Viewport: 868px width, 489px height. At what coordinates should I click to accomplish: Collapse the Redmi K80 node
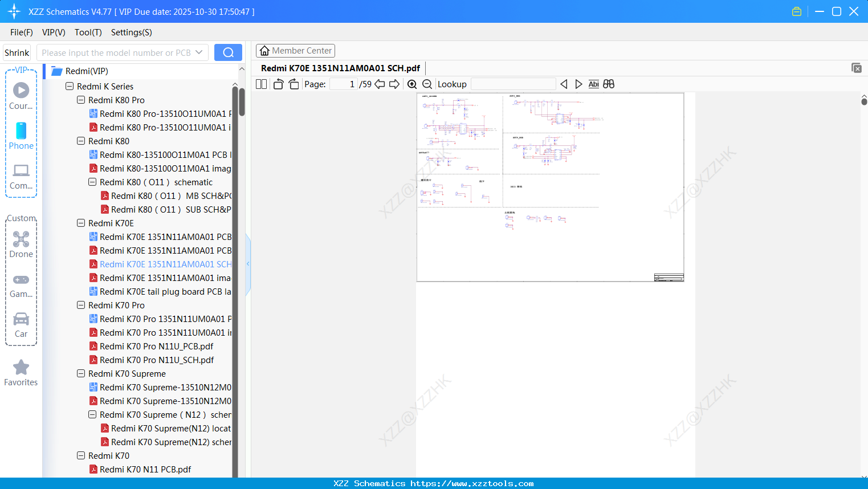click(81, 141)
